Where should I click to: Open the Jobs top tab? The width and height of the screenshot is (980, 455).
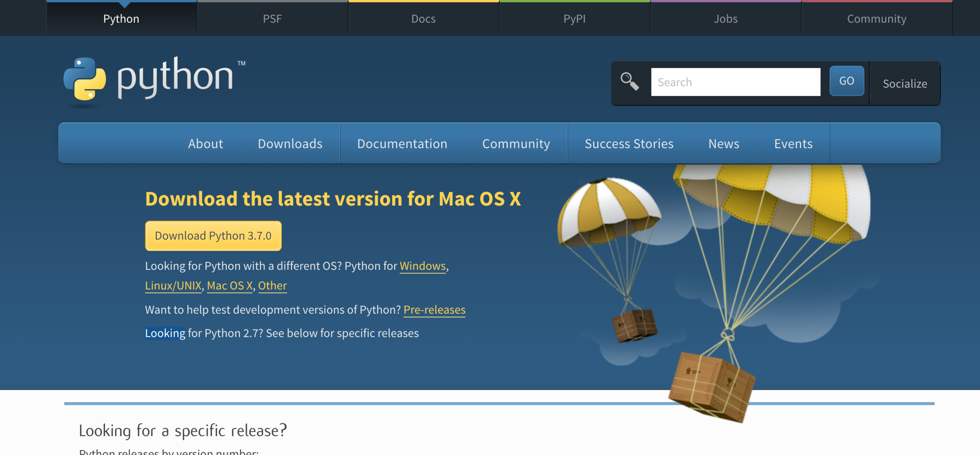[726, 19]
